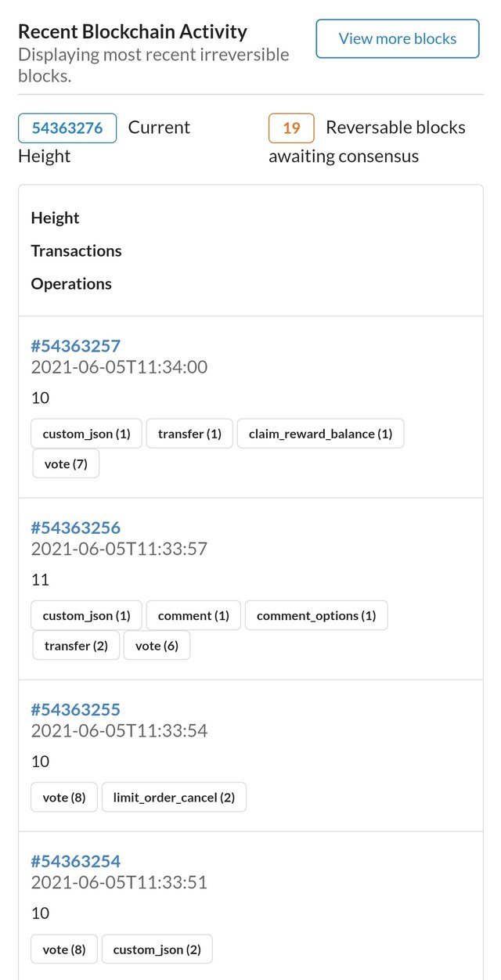
Task: Open block #54363254
Action: click(x=76, y=862)
